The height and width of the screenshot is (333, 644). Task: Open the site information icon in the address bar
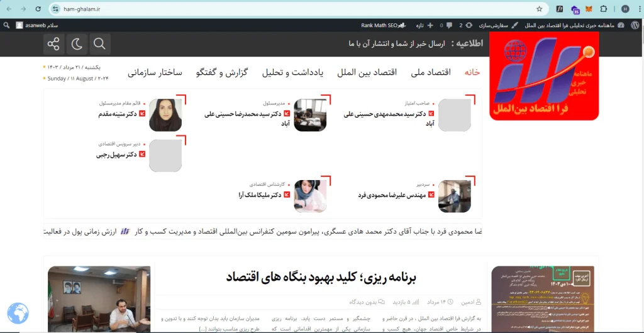point(56,9)
